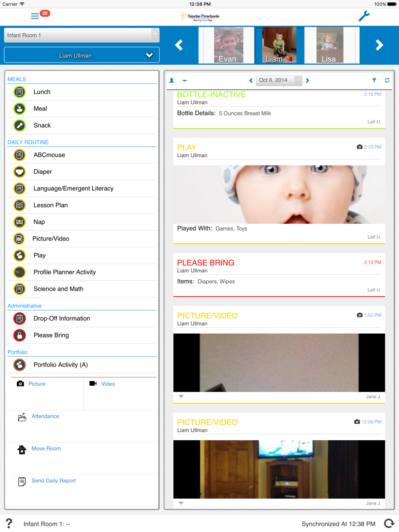This screenshot has width=399, height=532.
Task: Go to the next day arrow
Action: coord(308,80)
